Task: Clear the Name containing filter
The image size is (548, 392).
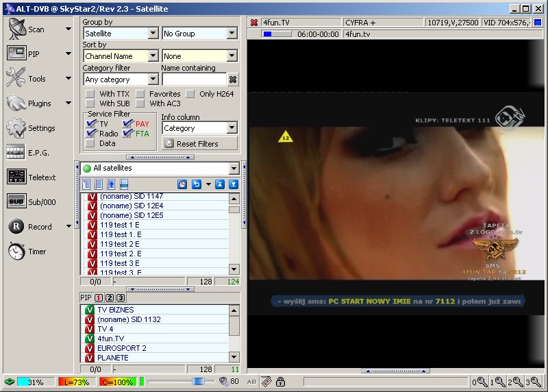Action: (x=233, y=79)
